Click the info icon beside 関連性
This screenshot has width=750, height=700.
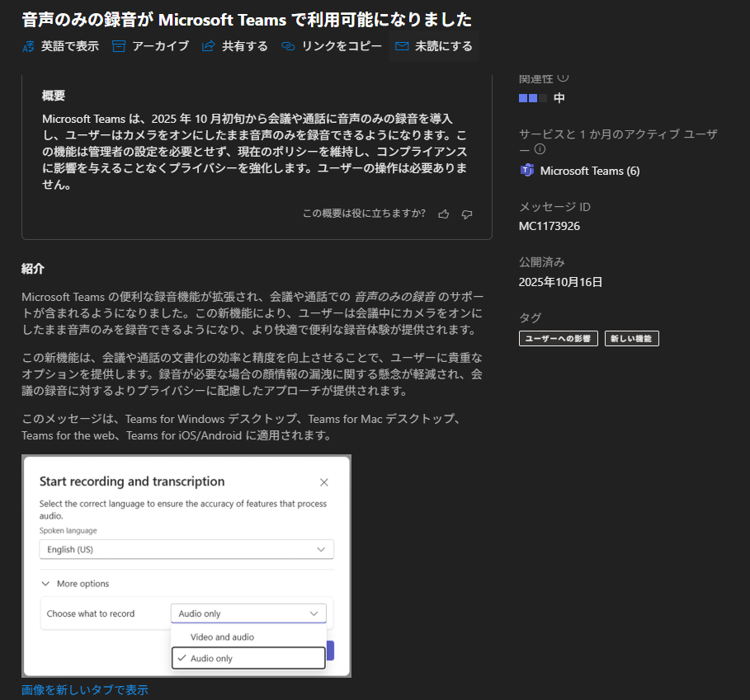tap(563, 78)
